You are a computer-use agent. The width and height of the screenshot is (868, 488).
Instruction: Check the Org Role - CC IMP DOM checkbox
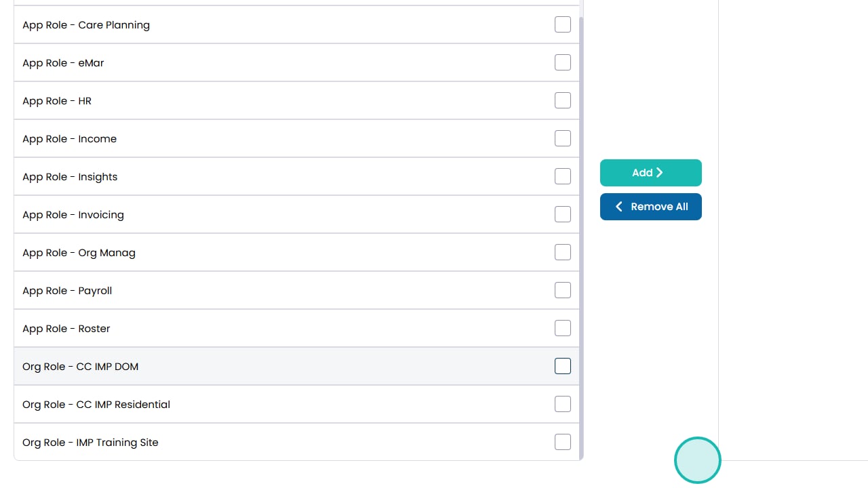[x=563, y=366]
